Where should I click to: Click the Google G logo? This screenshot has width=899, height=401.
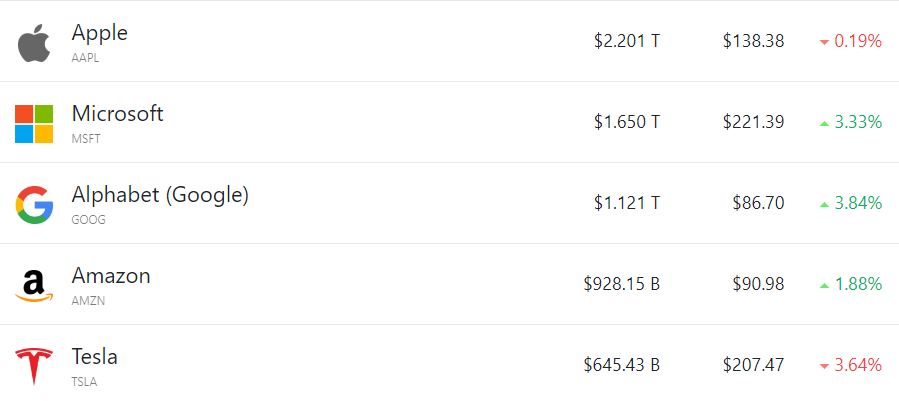(x=33, y=204)
